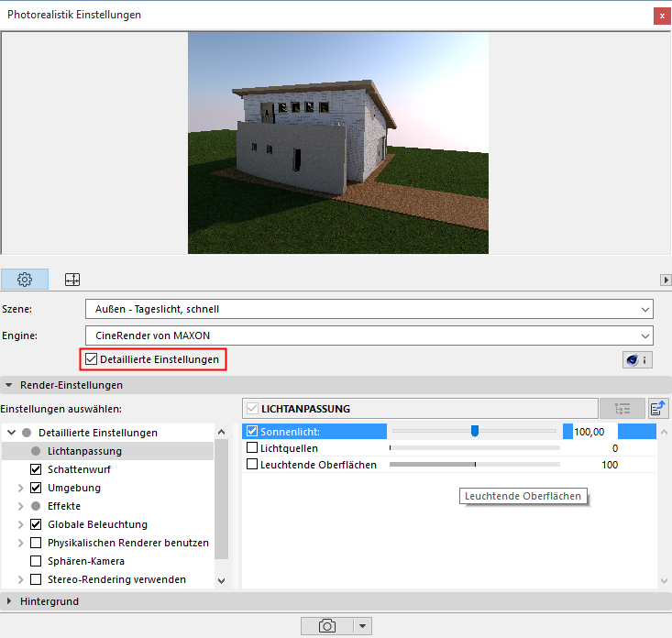This screenshot has width=672, height=638.
Task: Toggle the Sonnenlicht checkbox
Action: [x=252, y=432]
